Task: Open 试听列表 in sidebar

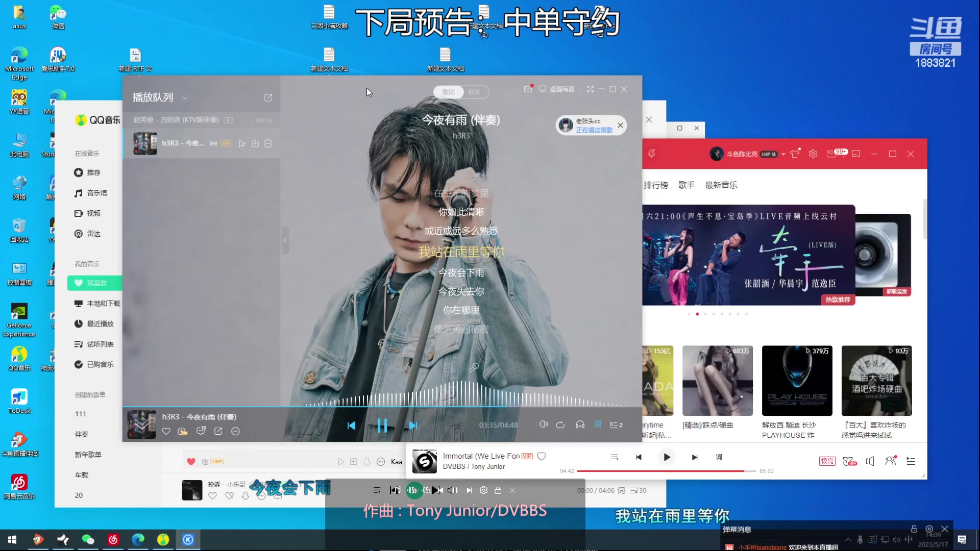Action: [94, 344]
